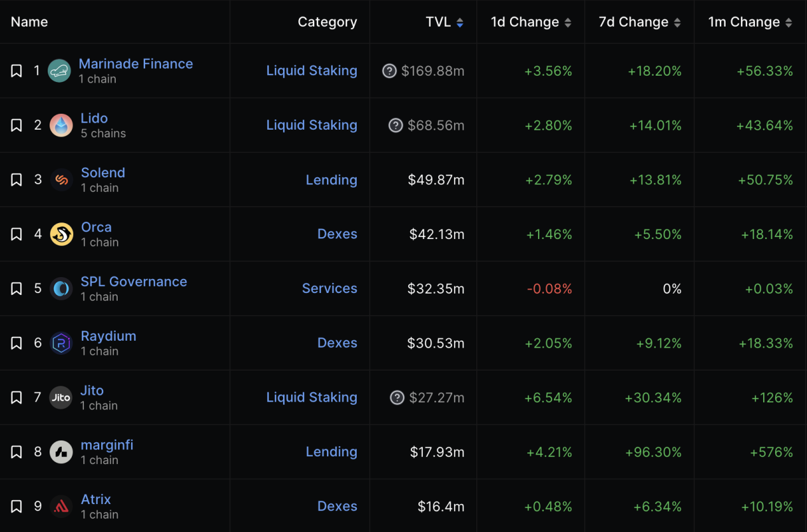This screenshot has height=532, width=807.
Task: Bookmark the Orca row
Action: point(17,234)
